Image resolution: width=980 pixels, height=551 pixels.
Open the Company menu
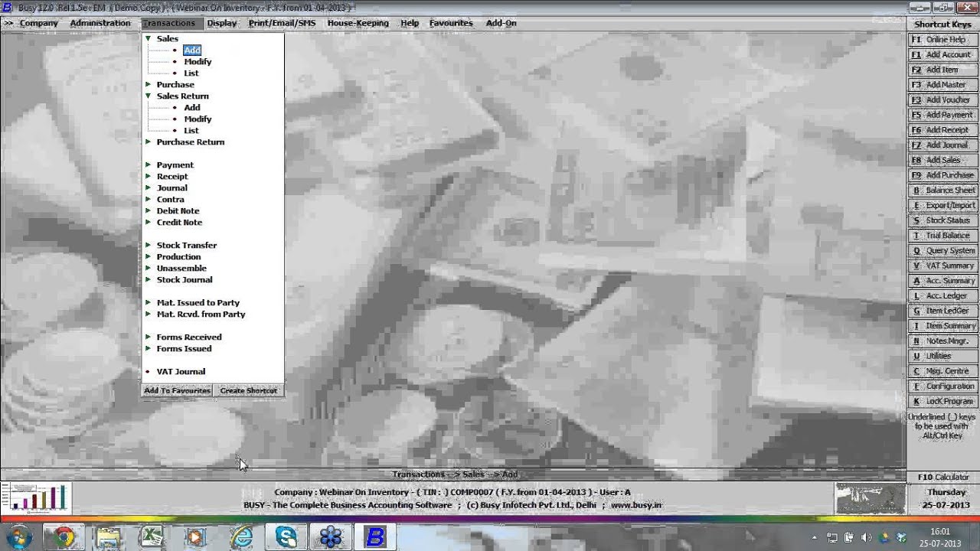(x=38, y=23)
